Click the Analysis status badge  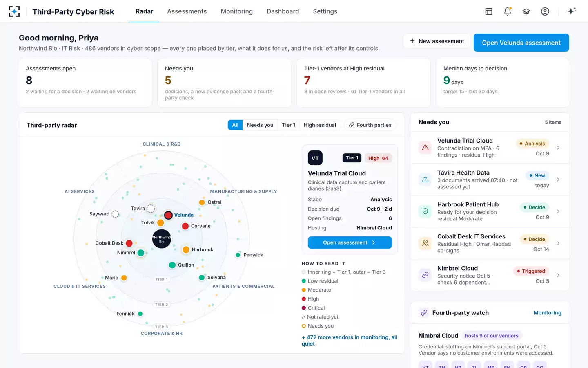pyautogui.click(x=532, y=144)
